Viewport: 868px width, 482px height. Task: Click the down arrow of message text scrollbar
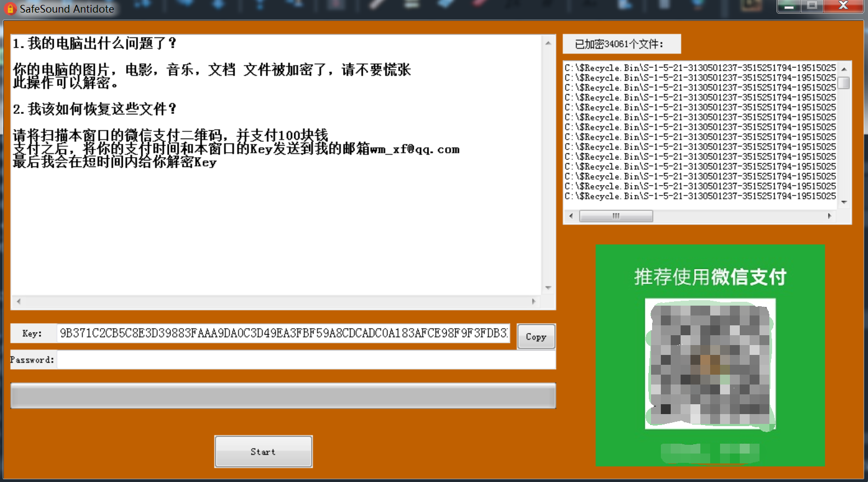click(548, 288)
